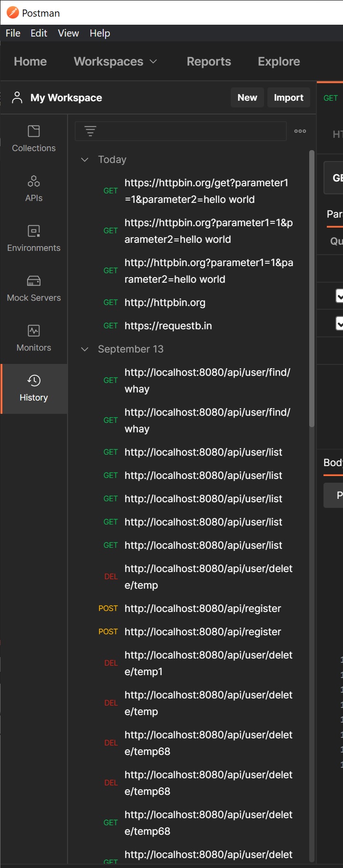Click the history filter icon
The height and width of the screenshot is (868, 343).
(x=90, y=131)
